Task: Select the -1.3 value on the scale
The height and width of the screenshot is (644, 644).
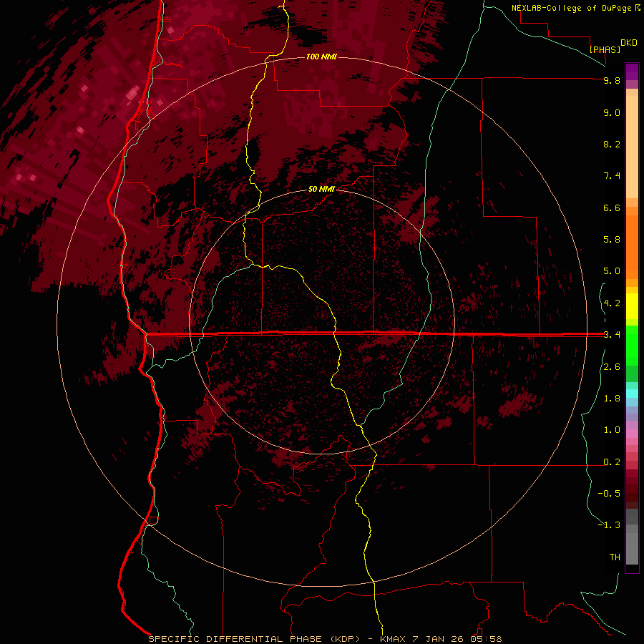Action: [x=609, y=525]
